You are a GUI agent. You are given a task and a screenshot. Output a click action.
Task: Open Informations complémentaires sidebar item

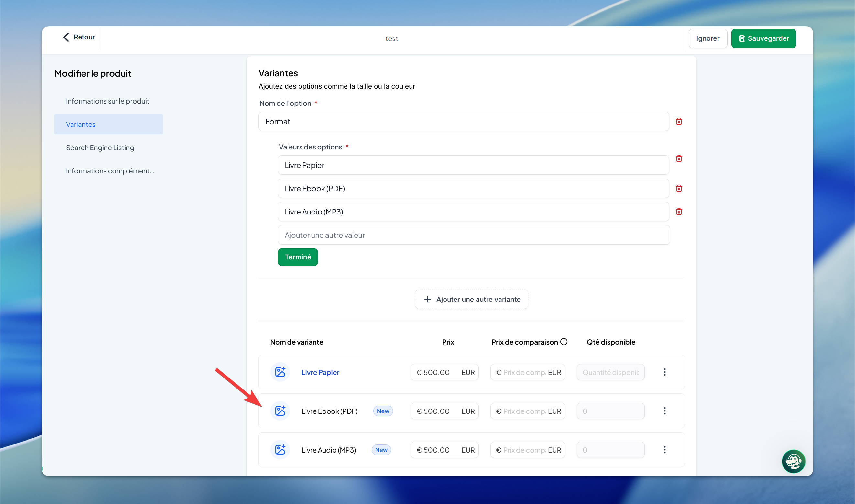(109, 171)
